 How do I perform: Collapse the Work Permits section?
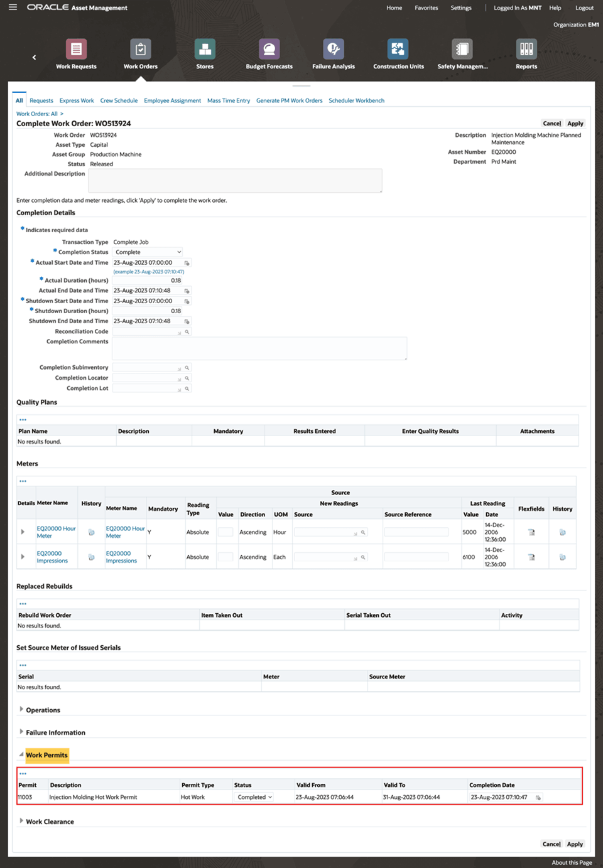[x=21, y=754]
